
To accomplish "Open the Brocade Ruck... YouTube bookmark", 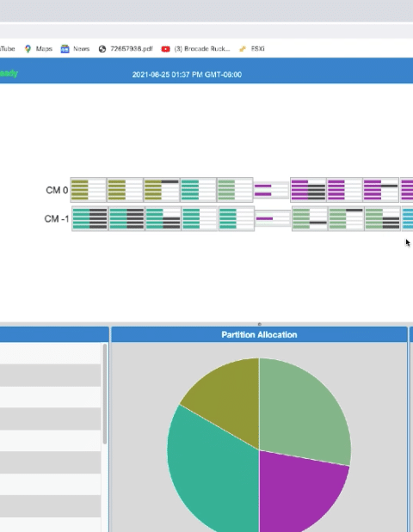I will (195, 49).
